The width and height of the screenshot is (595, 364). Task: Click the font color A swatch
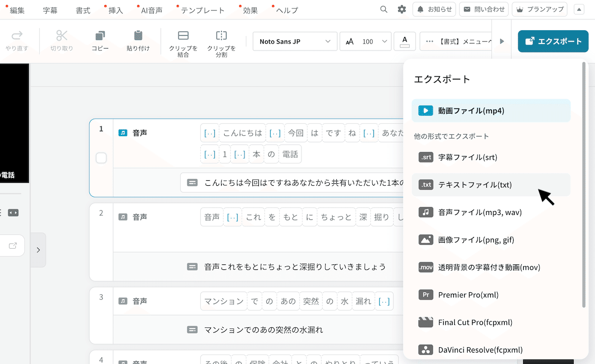pyautogui.click(x=405, y=41)
